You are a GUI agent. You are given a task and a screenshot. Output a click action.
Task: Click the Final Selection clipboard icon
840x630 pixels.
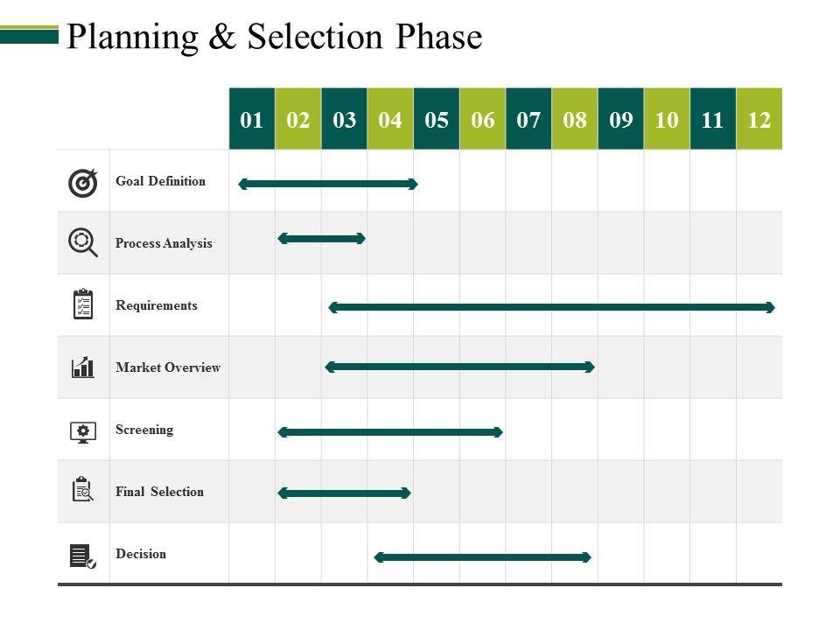tap(83, 489)
